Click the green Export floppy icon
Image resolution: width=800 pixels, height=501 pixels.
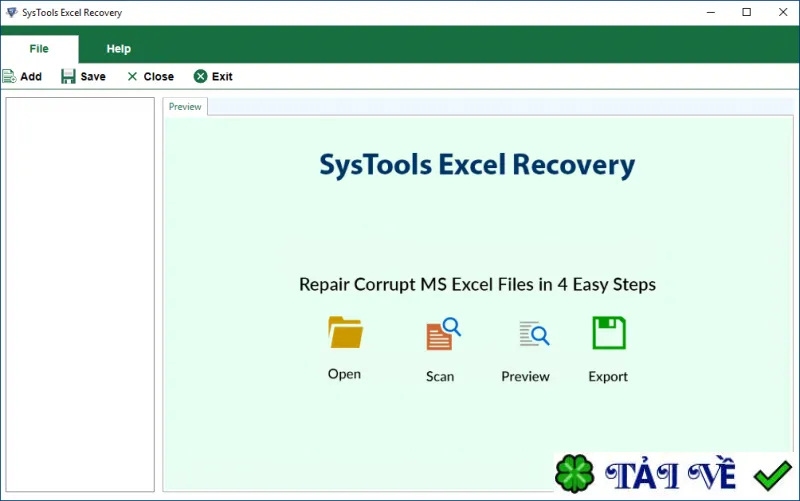609,333
